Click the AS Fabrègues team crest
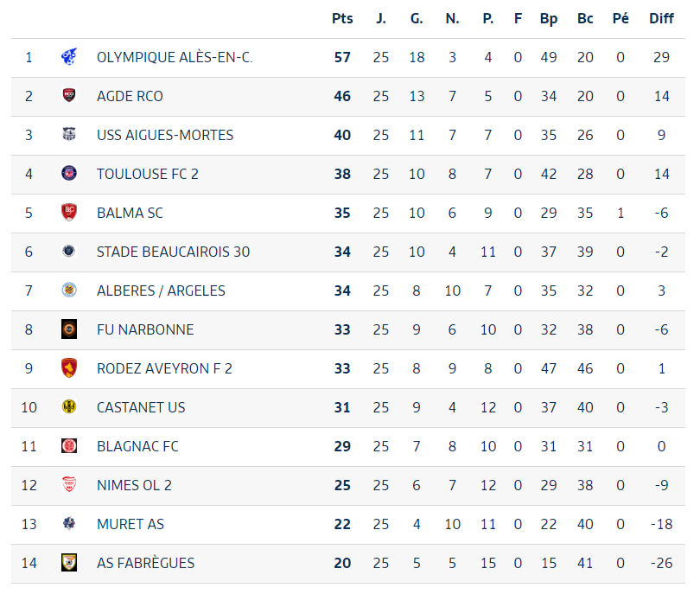Screen dimensions: 700x594 [x=69, y=563]
